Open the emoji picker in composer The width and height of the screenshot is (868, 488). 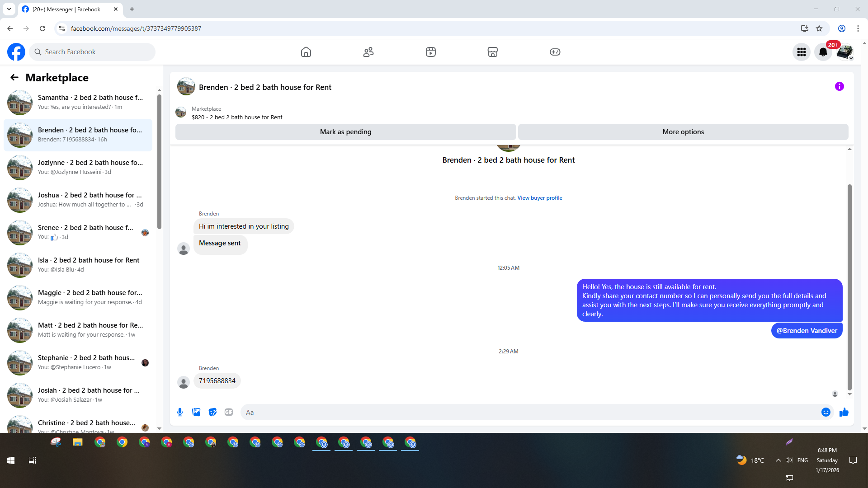point(826,412)
